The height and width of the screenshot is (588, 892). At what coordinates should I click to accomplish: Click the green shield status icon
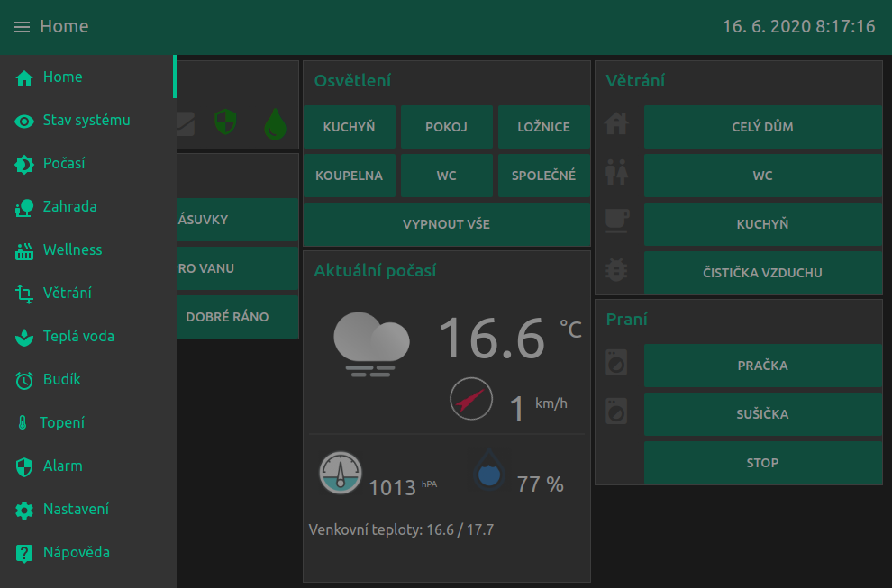[x=225, y=122]
